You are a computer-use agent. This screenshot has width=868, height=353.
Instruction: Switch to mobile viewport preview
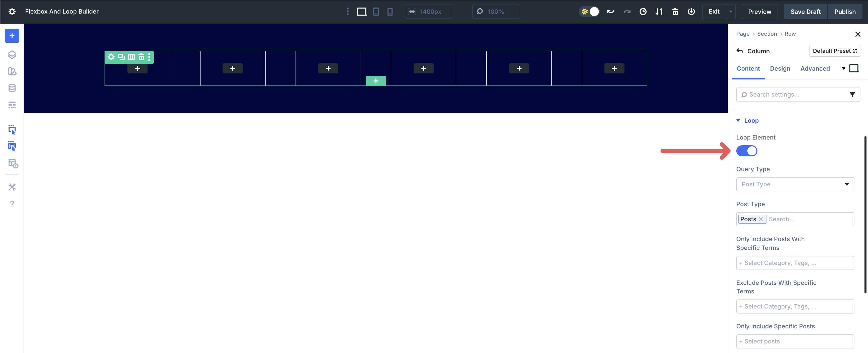390,12
